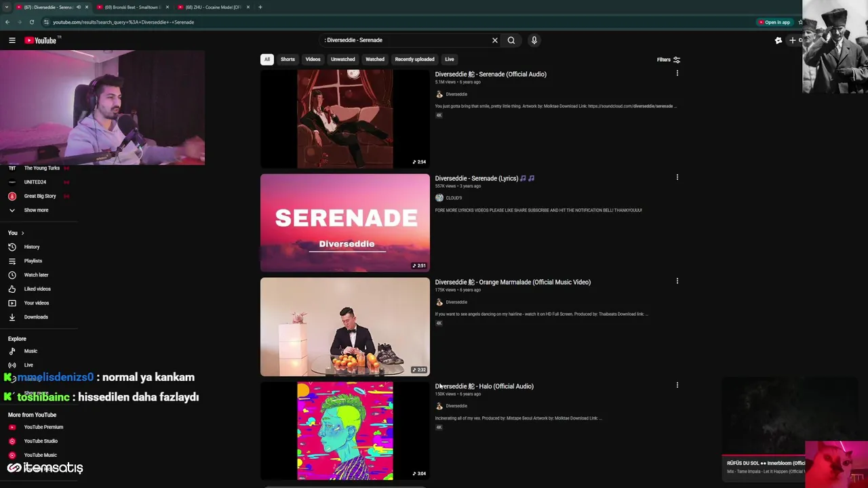Viewport: 868px width, 488px height.
Task: Open Downloads in the sidebar
Action: pyautogui.click(x=35, y=317)
